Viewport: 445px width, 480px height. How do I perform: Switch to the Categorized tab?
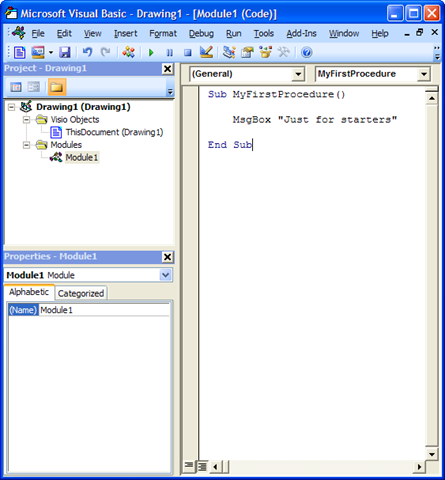coord(81,293)
